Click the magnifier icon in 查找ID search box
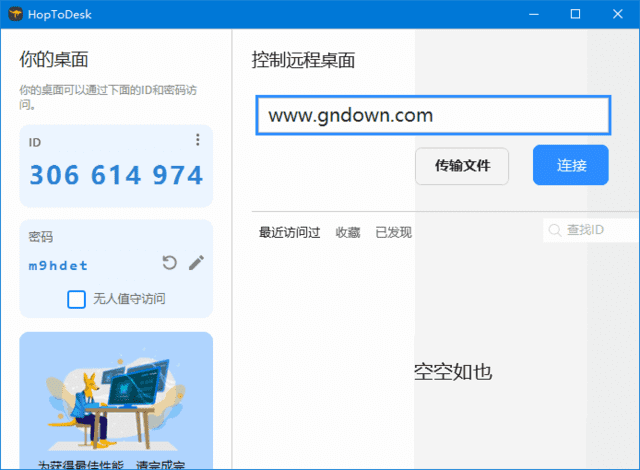Screen dimensions: 640x470 (554, 230)
